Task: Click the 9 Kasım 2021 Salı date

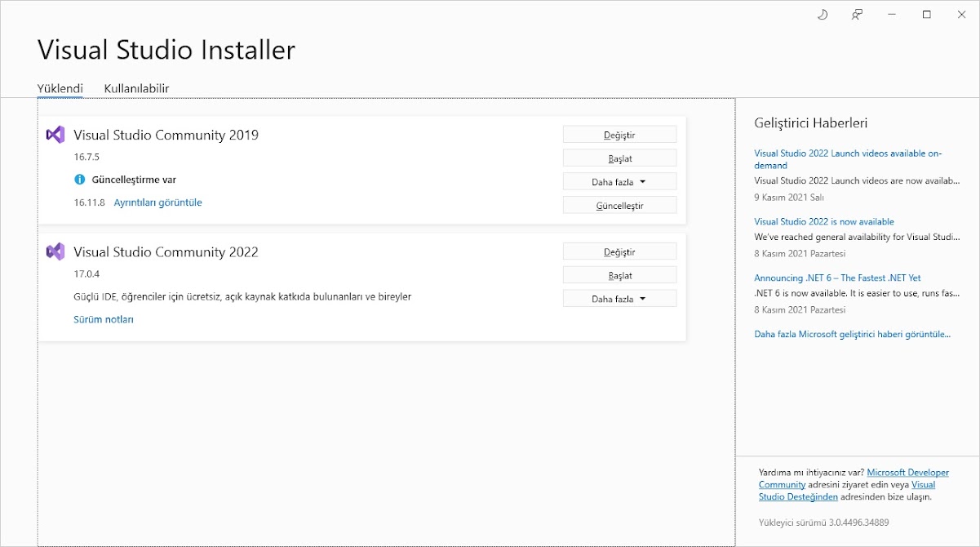Action: coord(789,198)
